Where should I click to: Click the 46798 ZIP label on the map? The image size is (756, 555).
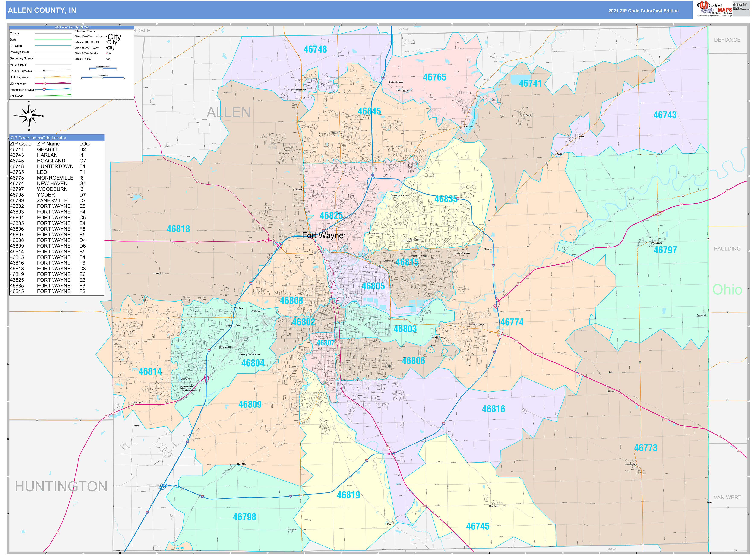coord(244,517)
